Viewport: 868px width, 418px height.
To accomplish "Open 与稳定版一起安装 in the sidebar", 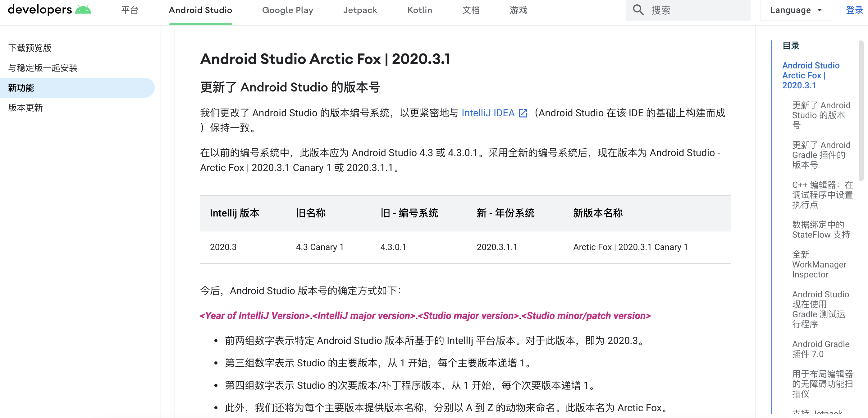I will point(43,68).
